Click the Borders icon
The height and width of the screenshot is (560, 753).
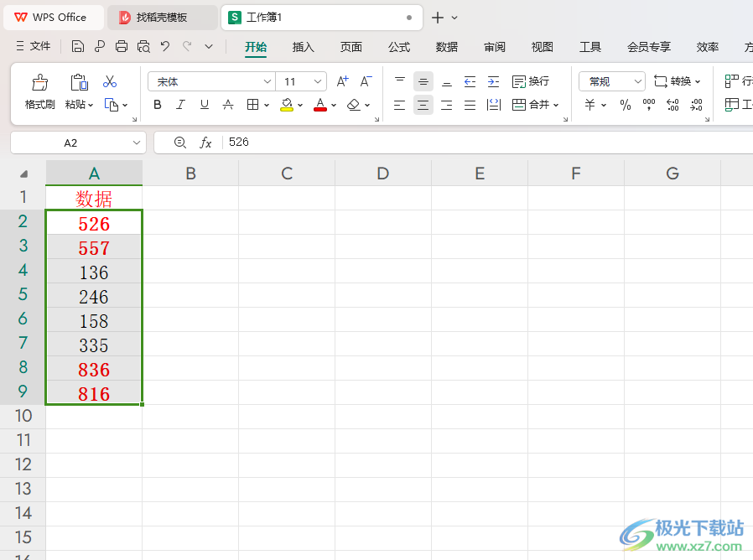[x=252, y=105]
